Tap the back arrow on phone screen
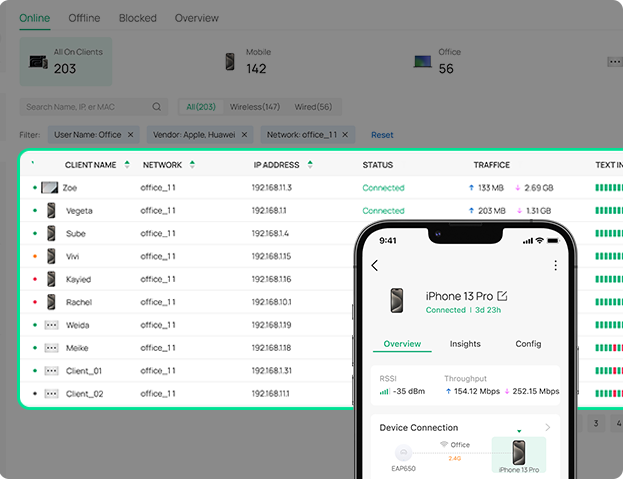Image resolution: width=623 pixels, height=479 pixels. point(375,266)
